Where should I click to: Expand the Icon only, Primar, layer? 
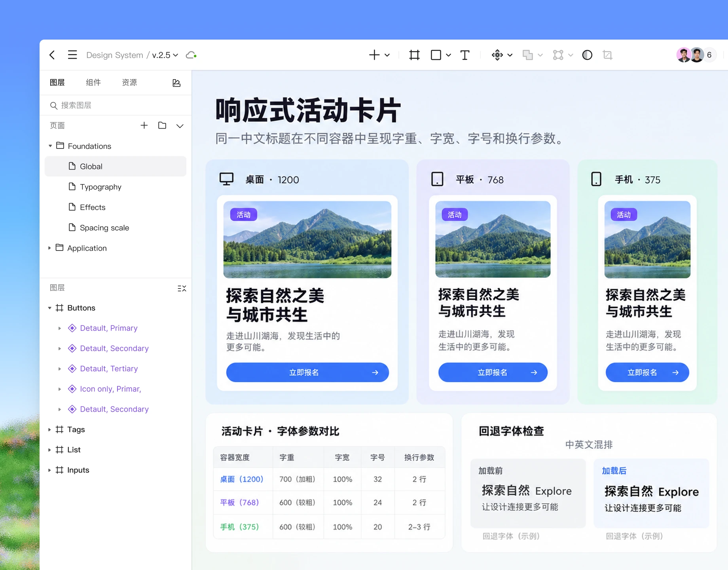60,389
